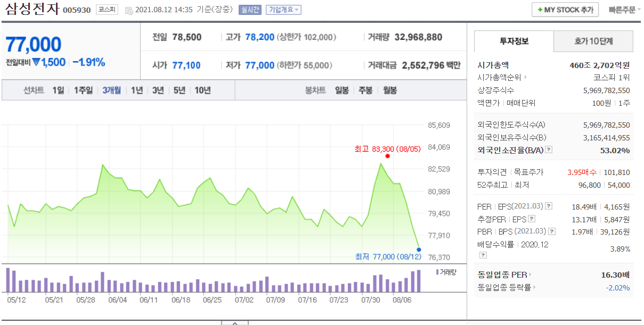
Task: Select the 5년 line chart period
Action: tap(180, 90)
